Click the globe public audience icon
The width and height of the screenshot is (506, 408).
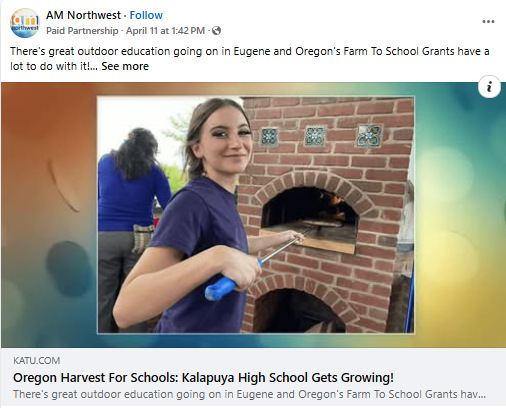coord(217,31)
